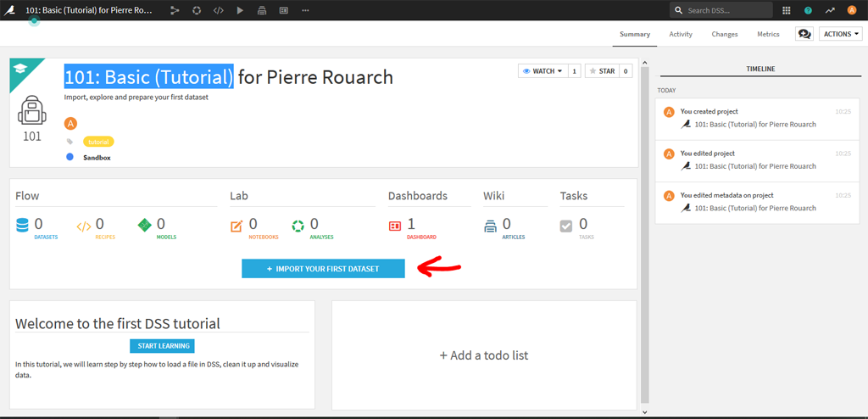
Task: Click the yellow tutorial tag
Action: click(98, 142)
